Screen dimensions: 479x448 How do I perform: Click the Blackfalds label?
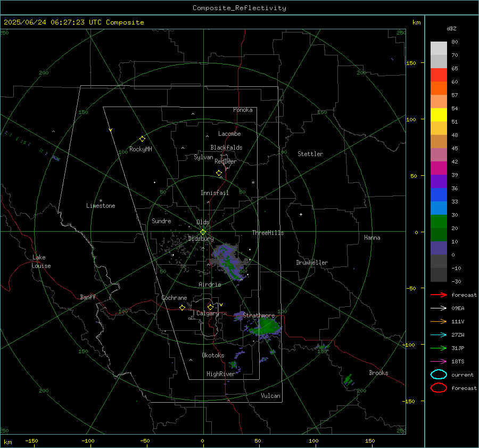click(x=226, y=148)
